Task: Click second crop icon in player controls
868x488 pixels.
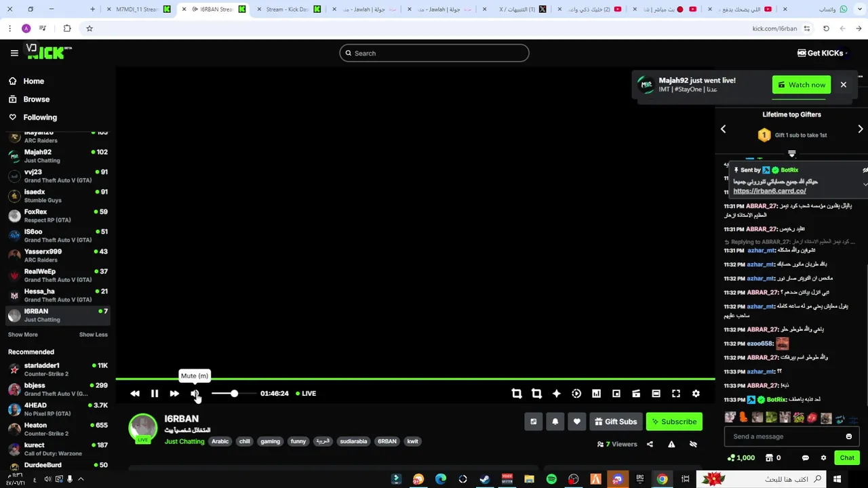Action: click(x=536, y=394)
